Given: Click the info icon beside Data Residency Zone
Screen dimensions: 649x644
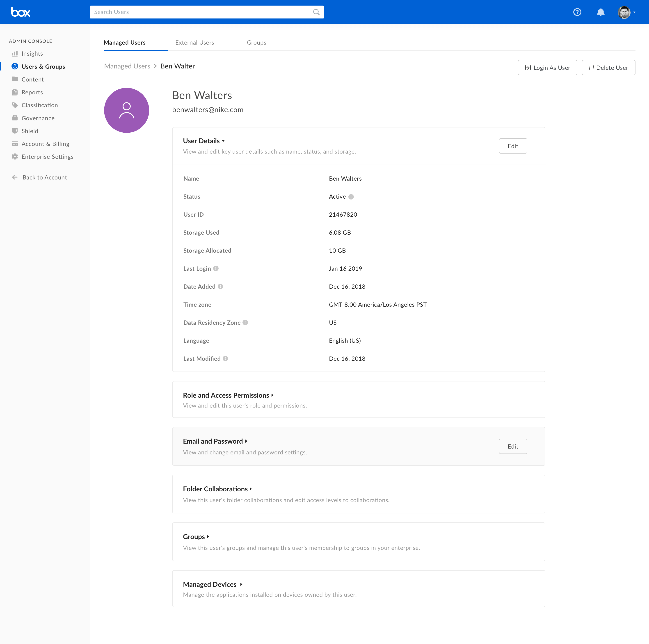Looking at the screenshot, I should (x=245, y=322).
